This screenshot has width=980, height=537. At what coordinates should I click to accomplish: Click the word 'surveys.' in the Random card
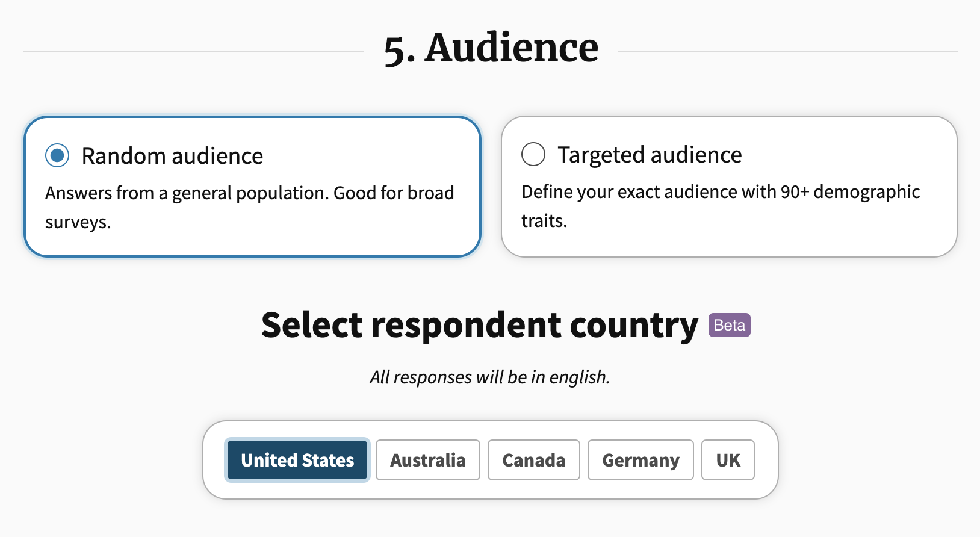pos(78,222)
